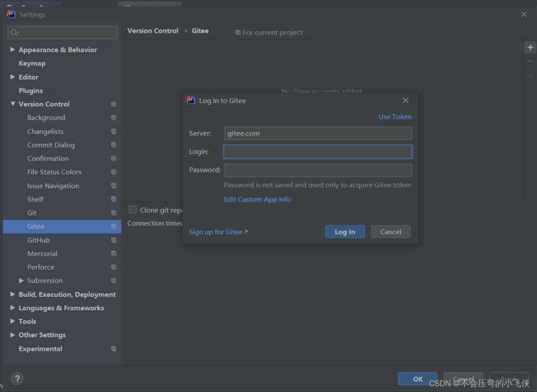Expand Build, Execution, Deployment section
Viewport: 537px width, 392px height.
[x=13, y=294]
